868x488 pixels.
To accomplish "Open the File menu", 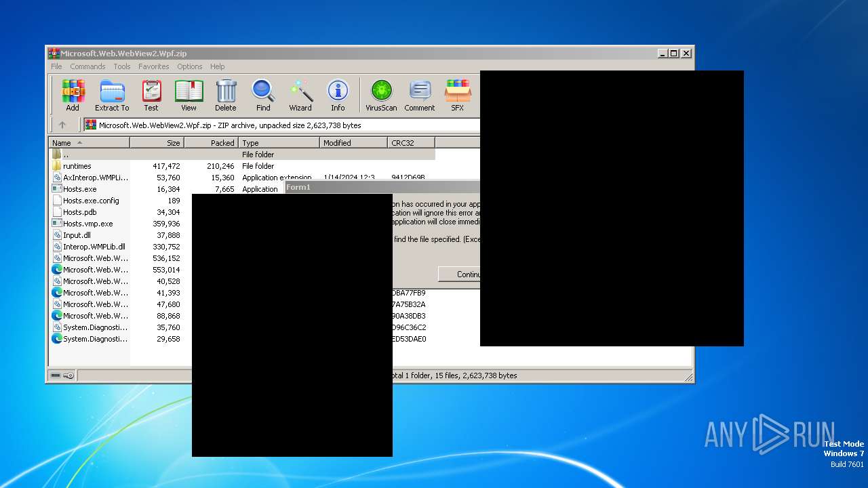I will pyautogui.click(x=56, y=66).
